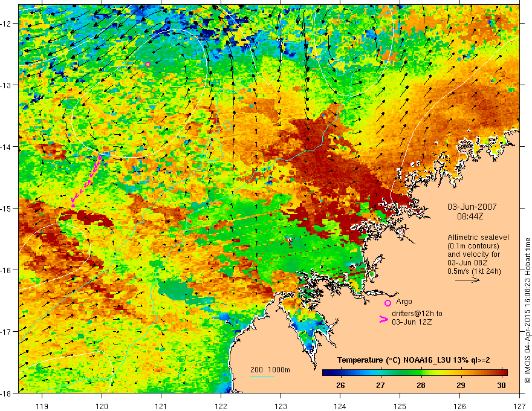Click the 'Argo' legend label
Viewport: 532px width, 411px height.
coord(404,302)
